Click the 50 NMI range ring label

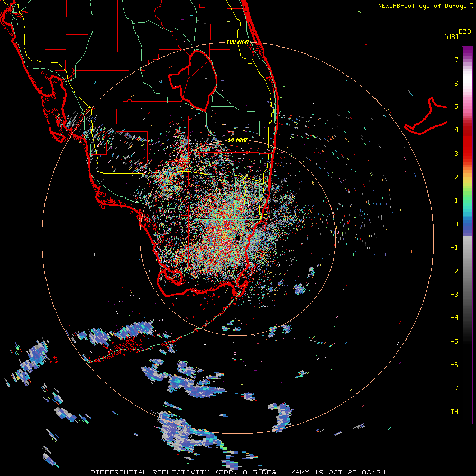237,140
